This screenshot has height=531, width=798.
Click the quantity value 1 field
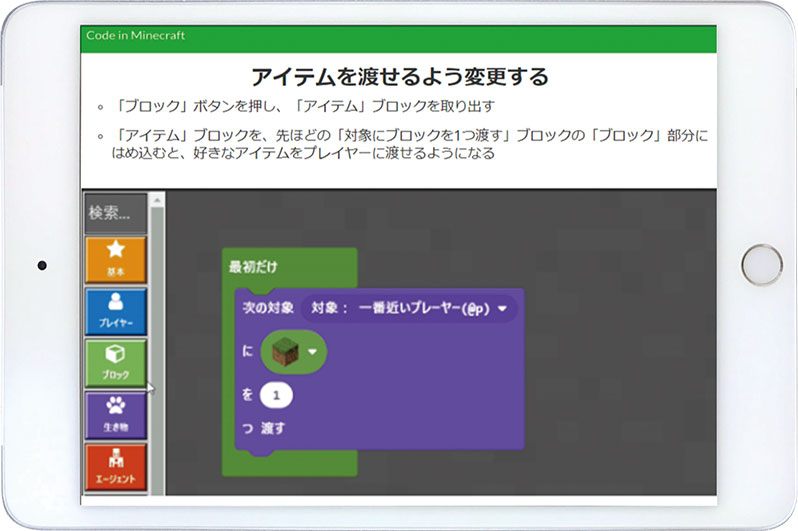click(x=276, y=395)
